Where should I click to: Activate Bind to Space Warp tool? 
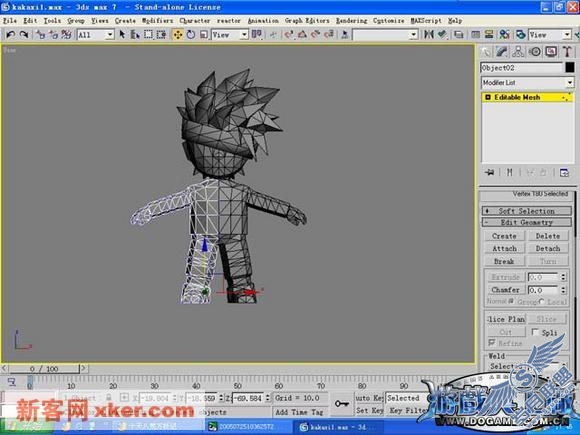pos(67,35)
